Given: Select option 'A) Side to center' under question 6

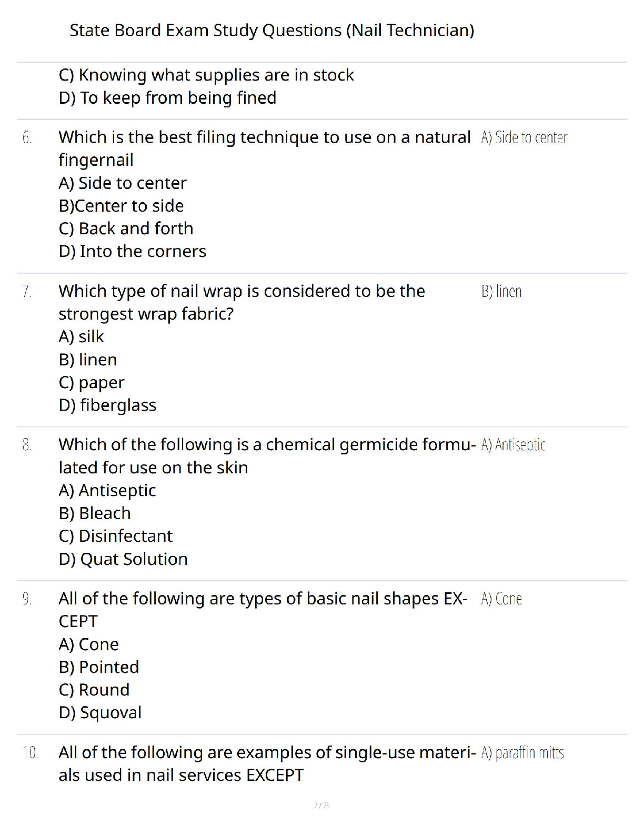Looking at the screenshot, I should click(123, 183).
